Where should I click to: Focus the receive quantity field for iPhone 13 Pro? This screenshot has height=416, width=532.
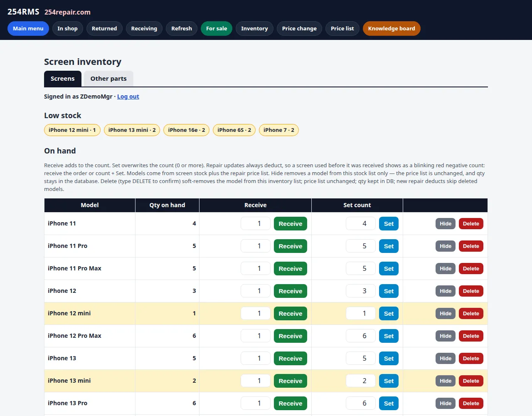point(256,404)
